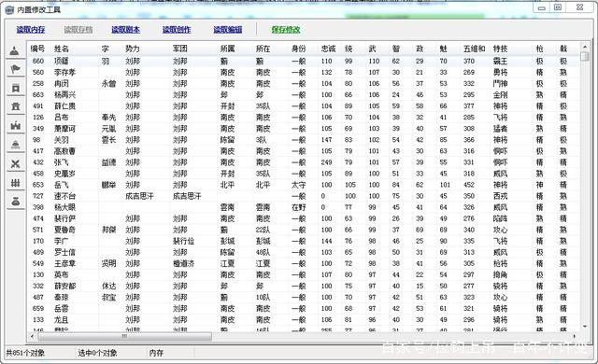Load scenario via 读取剧本 link
598x364 pixels.
(x=125, y=29)
